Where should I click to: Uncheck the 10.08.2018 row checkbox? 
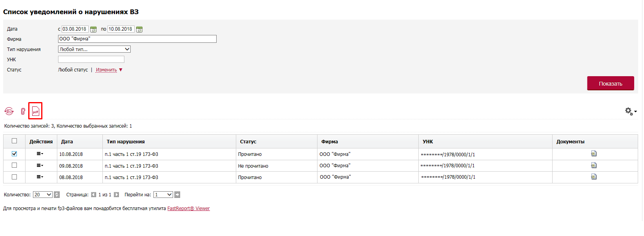(15, 154)
